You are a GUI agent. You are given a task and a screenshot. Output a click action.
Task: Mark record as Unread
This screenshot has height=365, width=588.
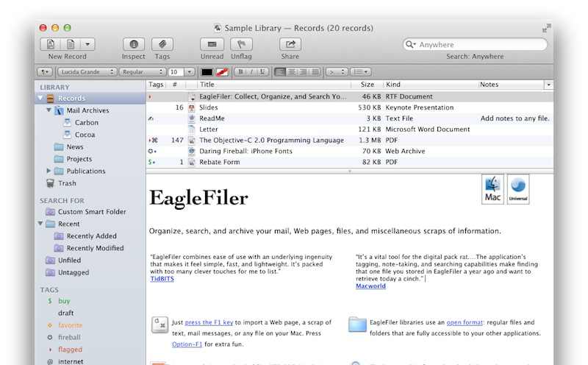coord(212,45)
